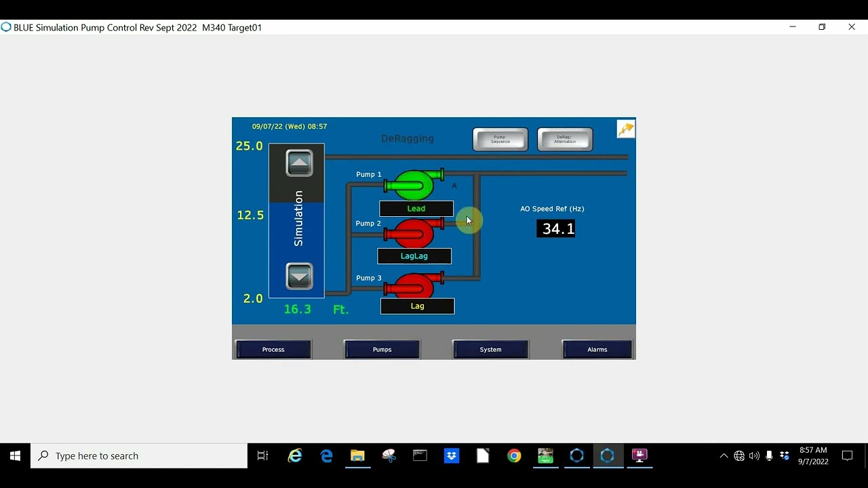Open the blank document taskbar icon
This screenshot has width=868, height=488.
[483, 456]
